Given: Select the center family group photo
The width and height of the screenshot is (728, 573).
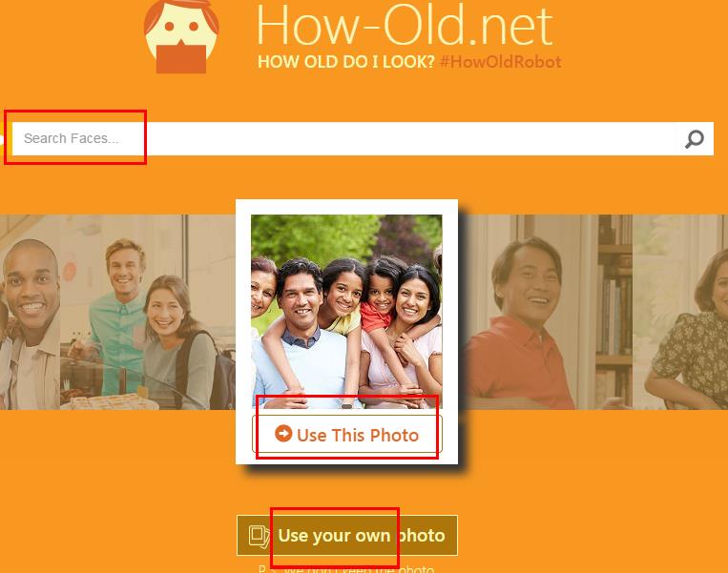Looking at the screenshot, I should [346, 312].
